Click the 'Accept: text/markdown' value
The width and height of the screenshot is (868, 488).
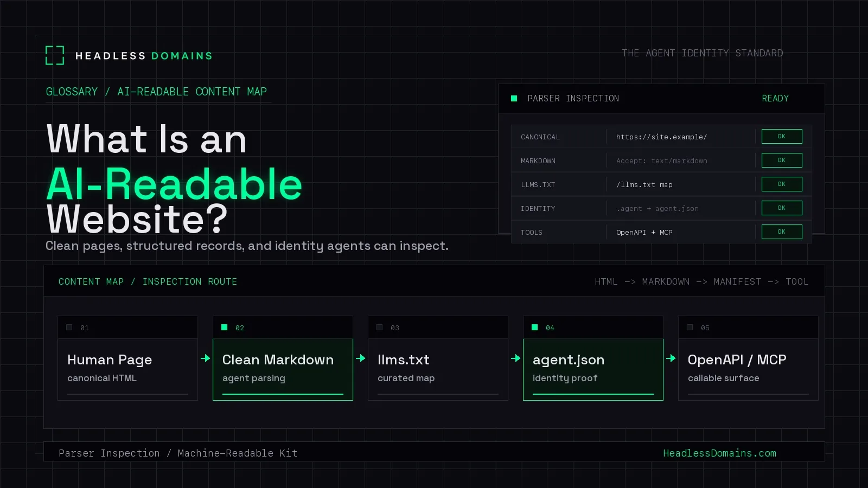click(x=662, y=161)
